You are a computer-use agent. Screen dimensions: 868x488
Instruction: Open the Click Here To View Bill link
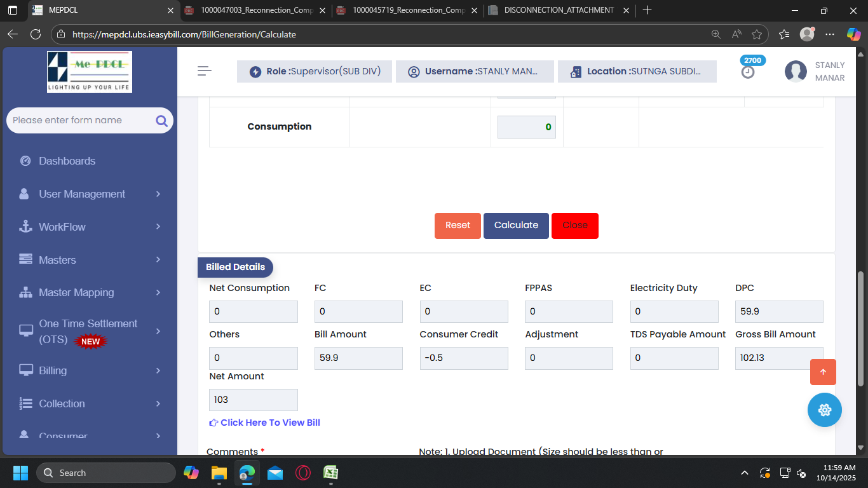coord(265,423)
